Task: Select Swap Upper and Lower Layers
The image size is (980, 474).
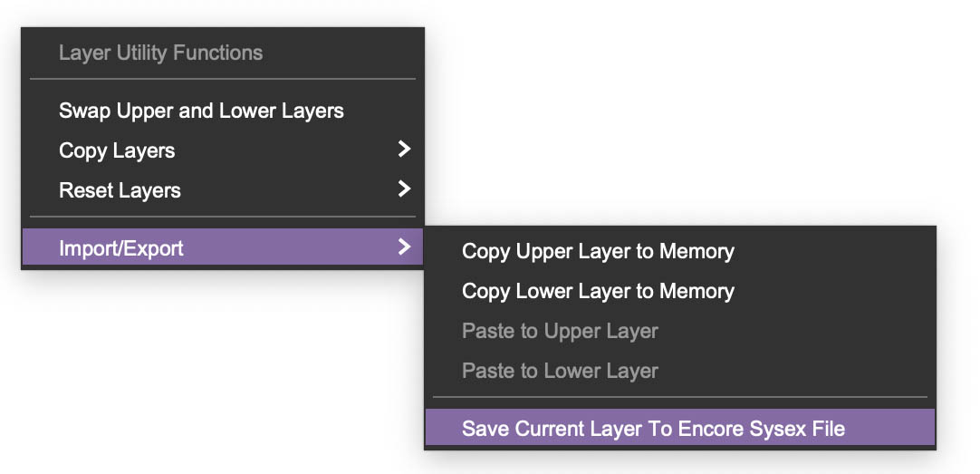Action: point(201,111)
